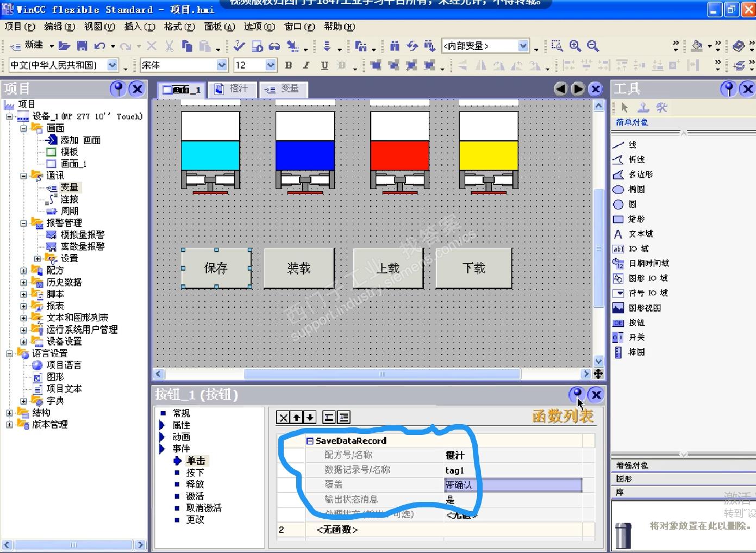Select the IO field (IO 域) tool
This screenshot has width=756, height=553.
coord(631,248)
